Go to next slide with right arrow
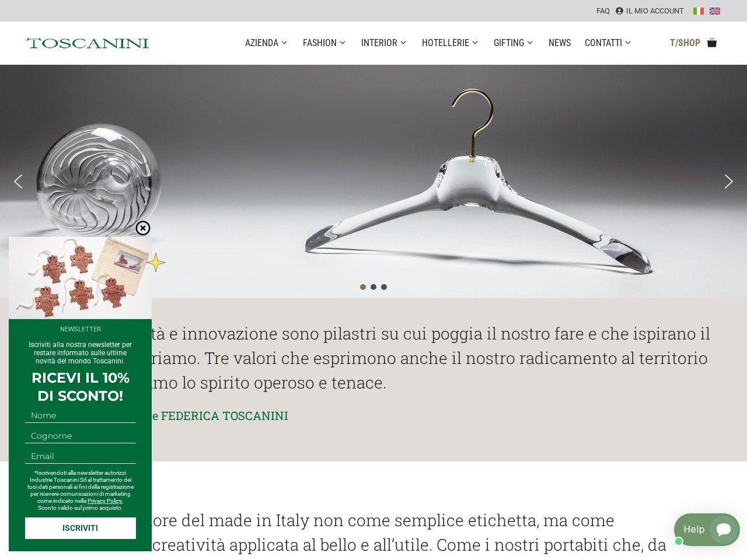The width and height of the screenshot is (747, 560). pos(728,181)
